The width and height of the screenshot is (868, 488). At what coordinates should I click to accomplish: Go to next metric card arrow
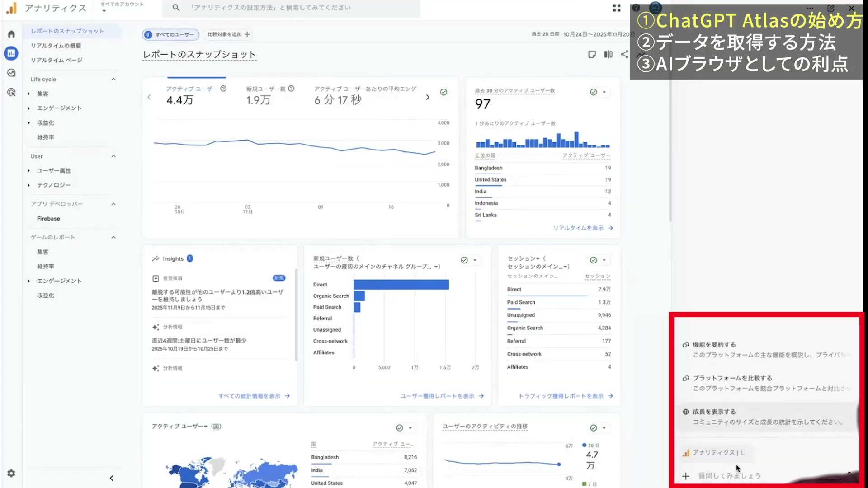click(x=427, y=97)
